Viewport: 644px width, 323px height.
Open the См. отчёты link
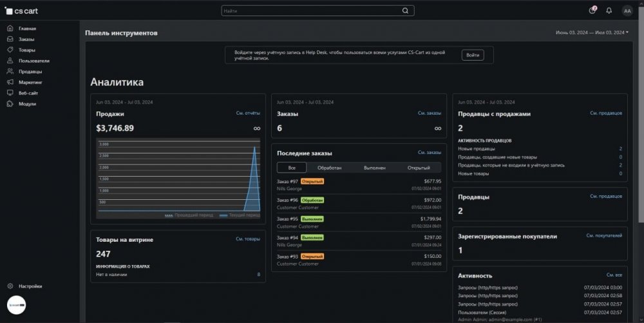247,113
